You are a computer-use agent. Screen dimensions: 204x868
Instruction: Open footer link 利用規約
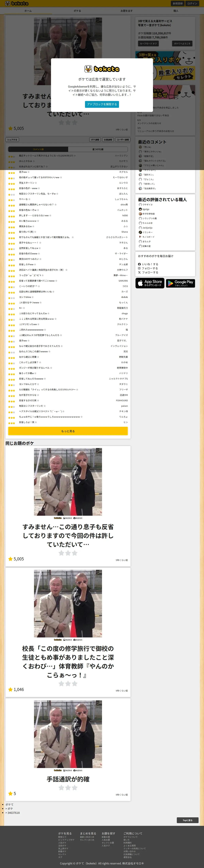click(128, 843)
